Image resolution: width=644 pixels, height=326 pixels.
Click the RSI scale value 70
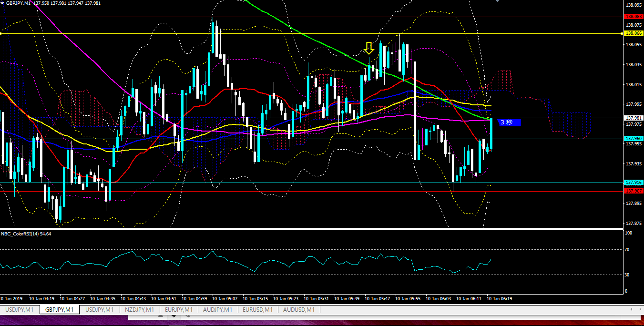628,250
